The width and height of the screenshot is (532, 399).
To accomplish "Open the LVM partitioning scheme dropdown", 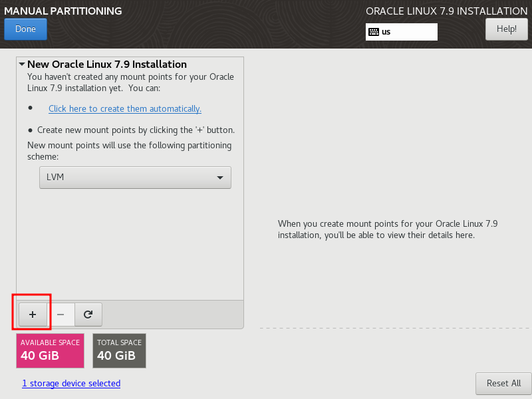I will point(135,178).
